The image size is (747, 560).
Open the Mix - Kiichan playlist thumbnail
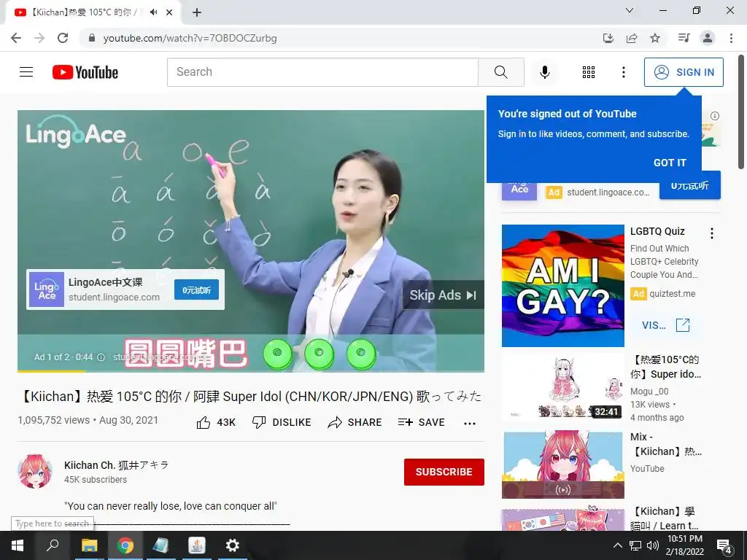tap(562, 464)
